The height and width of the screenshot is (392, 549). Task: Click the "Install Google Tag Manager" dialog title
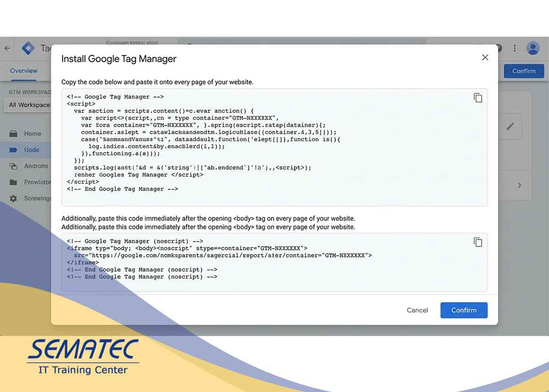119,59
